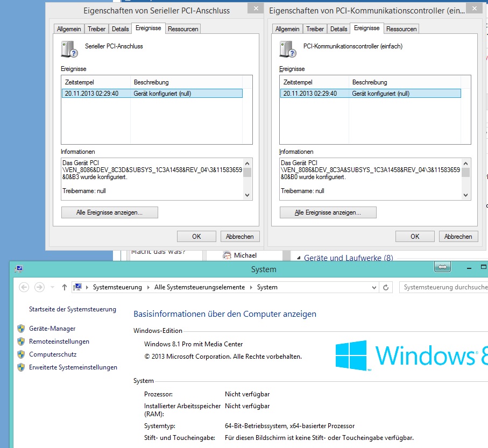Select the event row in PCI-Kommunikationscontroller dialog
The image size is (488, 448).
point(371,94)
